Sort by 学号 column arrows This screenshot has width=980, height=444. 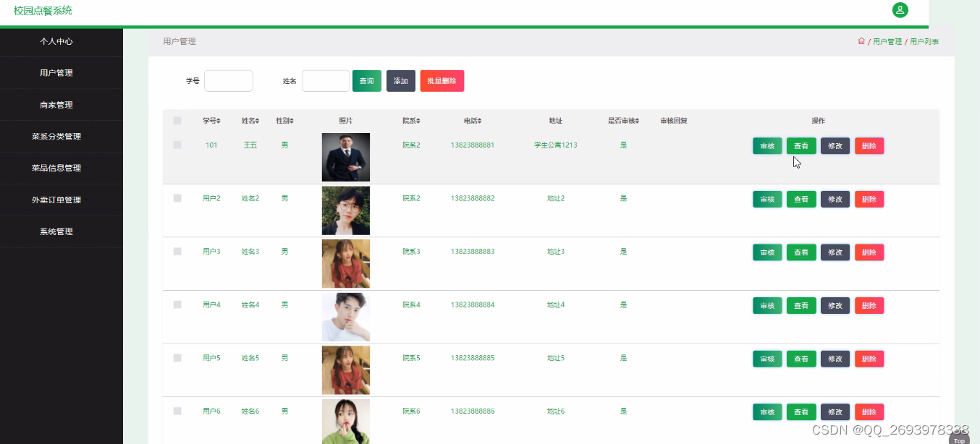[219, 121]
